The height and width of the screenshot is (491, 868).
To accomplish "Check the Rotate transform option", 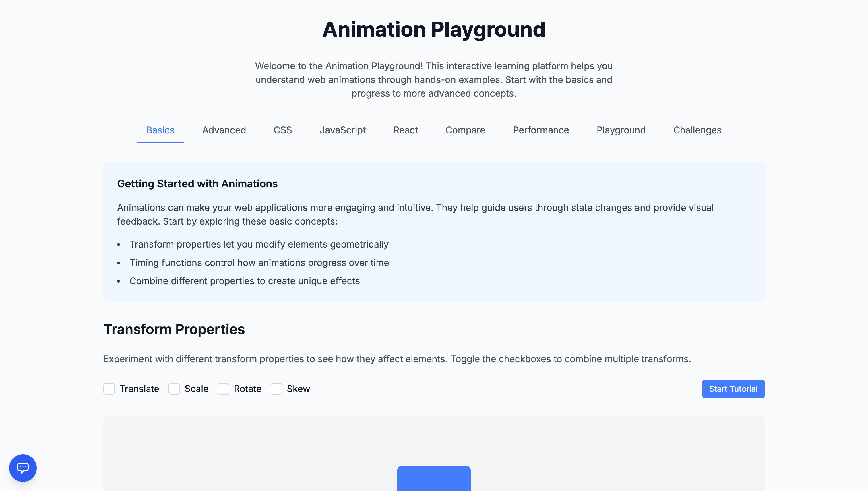I will pos(223,389).
